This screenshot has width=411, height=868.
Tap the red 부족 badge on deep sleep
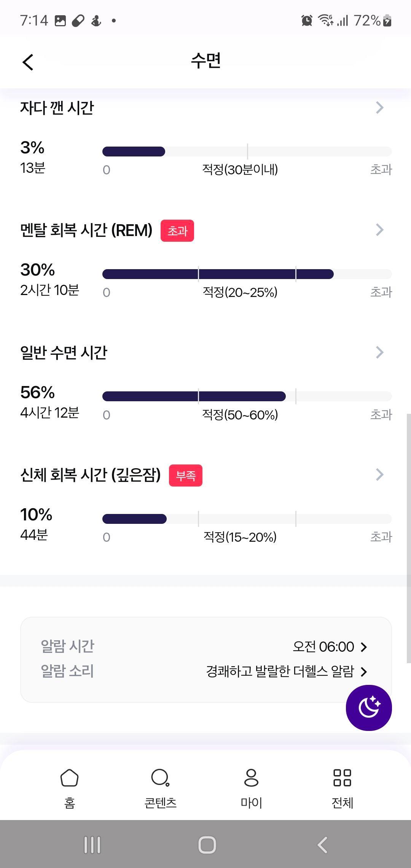(186, 475)
